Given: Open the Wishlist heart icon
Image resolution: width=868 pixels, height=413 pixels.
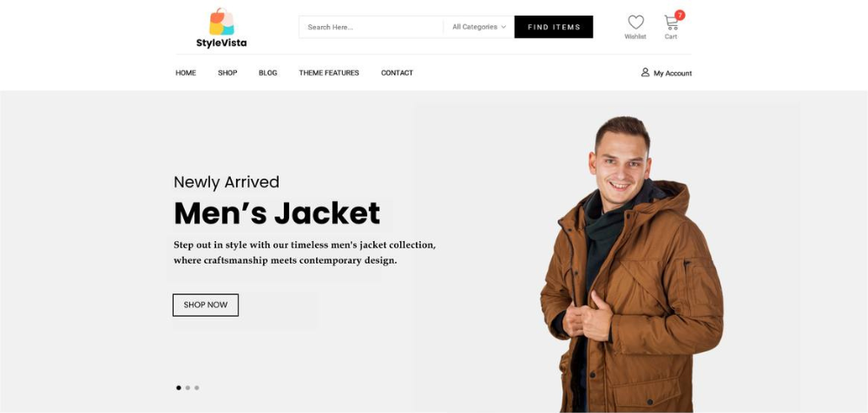Looking at the screenshot, I should pyautogui.click(x=636, y=23).
